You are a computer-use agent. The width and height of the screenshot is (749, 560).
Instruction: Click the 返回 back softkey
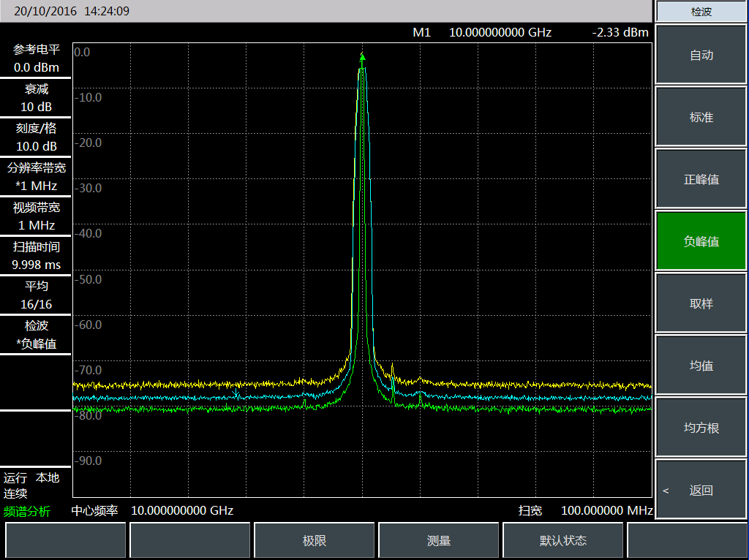701,491
